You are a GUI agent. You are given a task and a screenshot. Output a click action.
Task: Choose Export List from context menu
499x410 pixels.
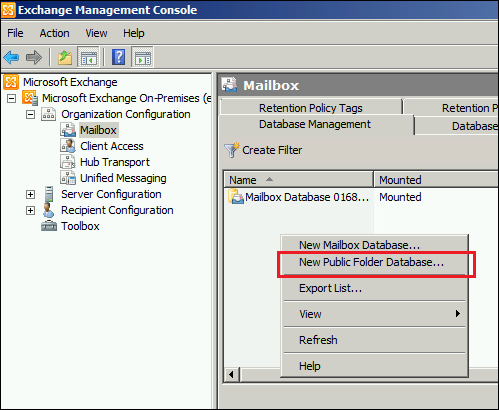(x=374, y=288)
